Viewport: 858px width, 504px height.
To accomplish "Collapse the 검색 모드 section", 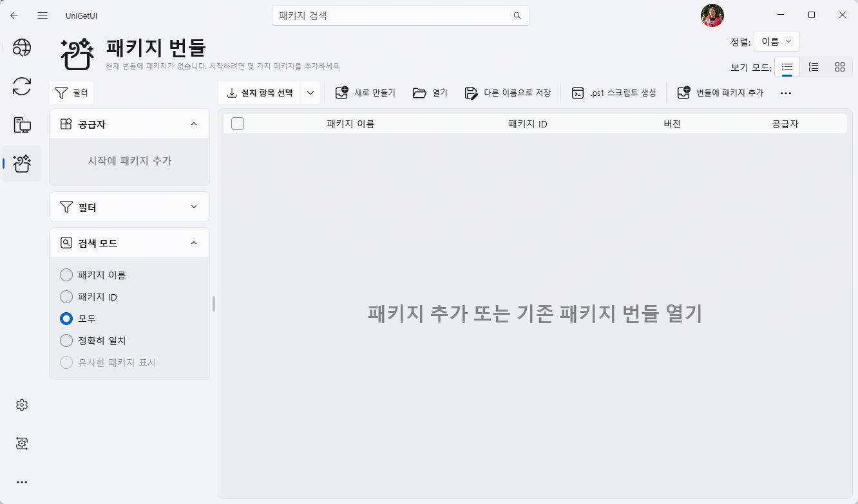I will tap(129, 243).
